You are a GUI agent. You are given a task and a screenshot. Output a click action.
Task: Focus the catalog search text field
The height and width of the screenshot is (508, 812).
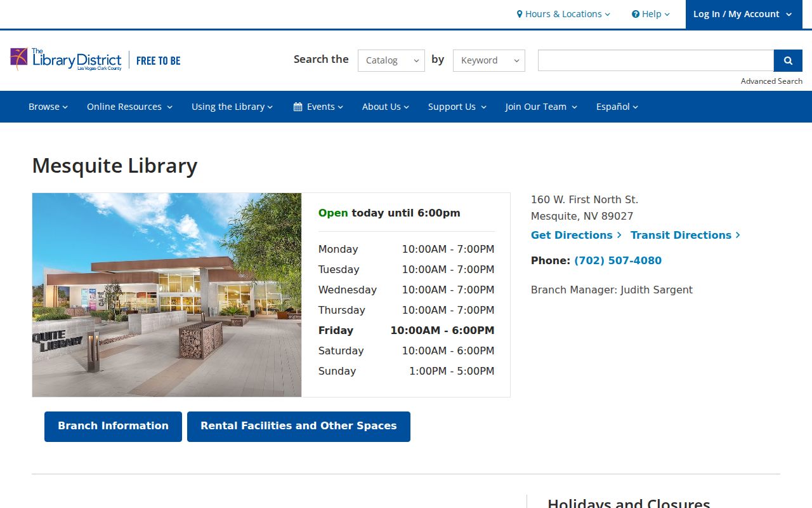click(656, 60)
